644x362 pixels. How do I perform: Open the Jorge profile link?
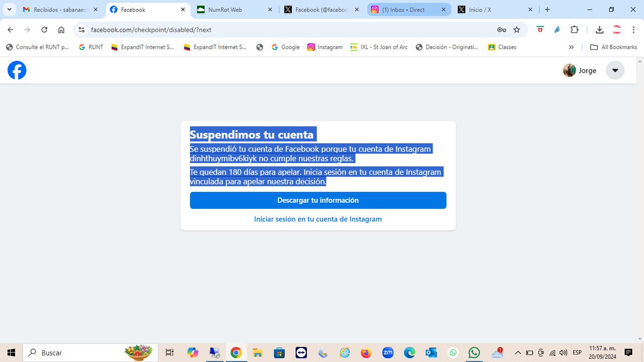coord(580,70)
